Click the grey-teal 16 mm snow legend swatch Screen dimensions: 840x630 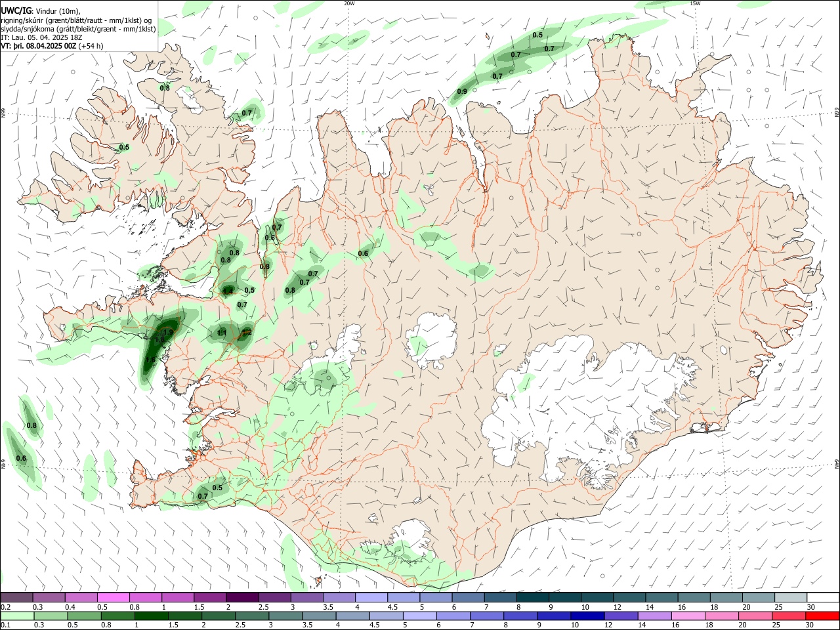tap(695, 597)
